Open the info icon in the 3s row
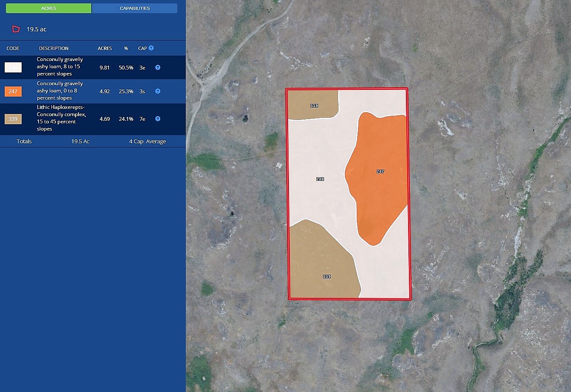This screenshot has width=571, height=392. tap(158, 91)
